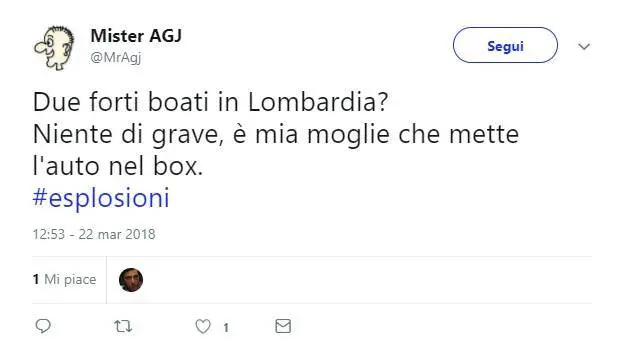Viewport: 624px width, 364px height.
Task: Open the @MrAgj handle link
Action: (116, 58)
